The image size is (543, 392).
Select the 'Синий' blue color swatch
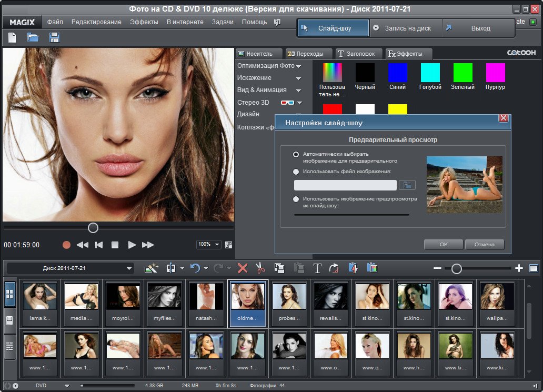point(398,73)
